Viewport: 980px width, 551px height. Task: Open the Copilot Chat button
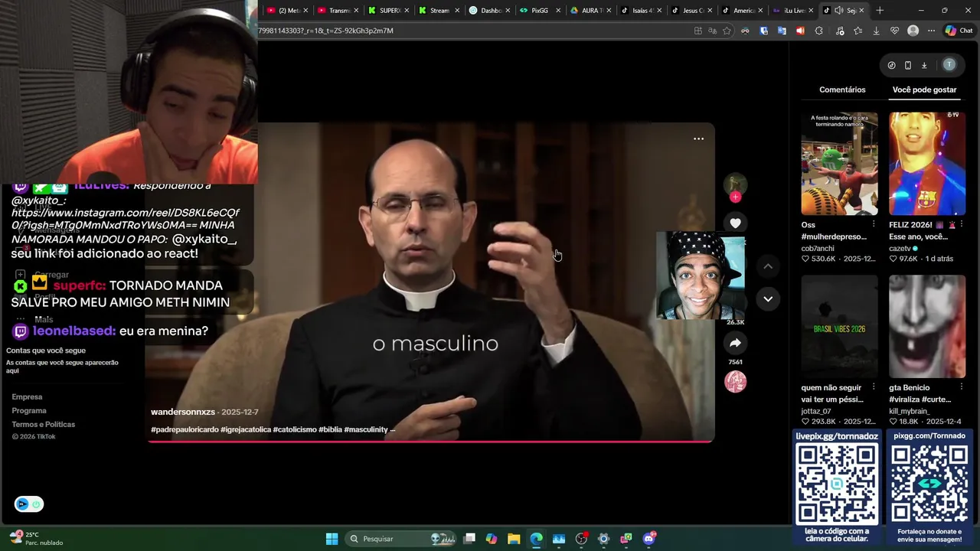pos(959,31)
